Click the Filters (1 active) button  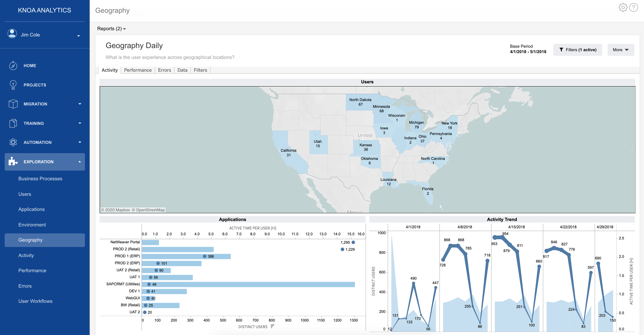[x=577, y=50]
